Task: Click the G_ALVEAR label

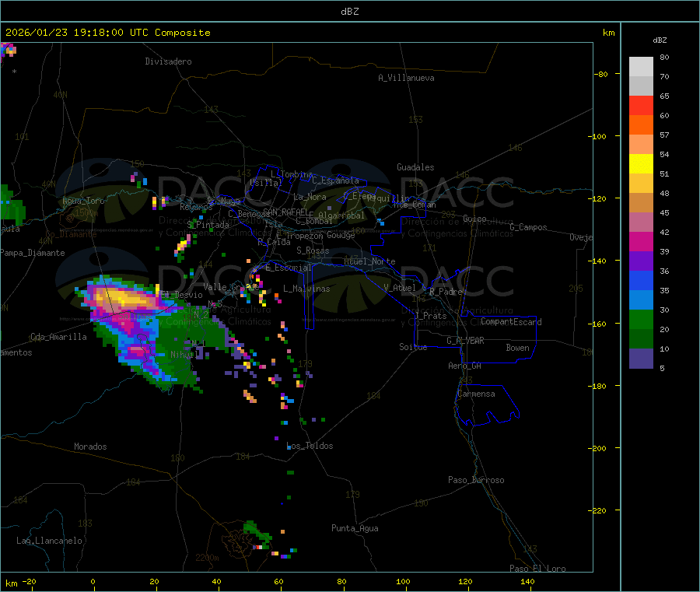Action: click(465, 341)
